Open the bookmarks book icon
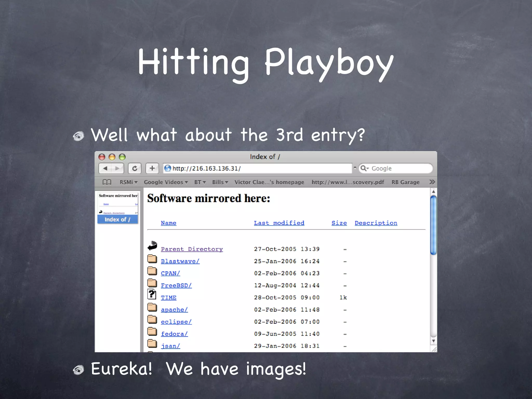This screenshot has width=532, height=399. (x=107, y=182)
